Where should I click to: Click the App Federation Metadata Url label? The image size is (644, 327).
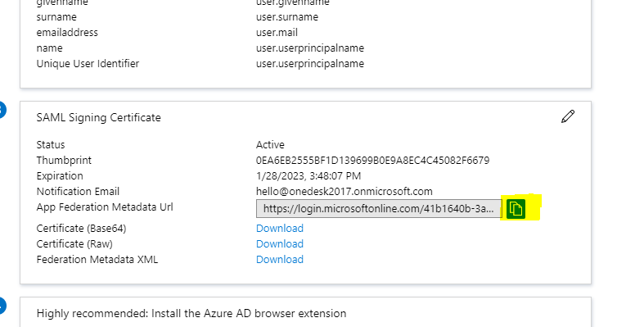point(105,207)
